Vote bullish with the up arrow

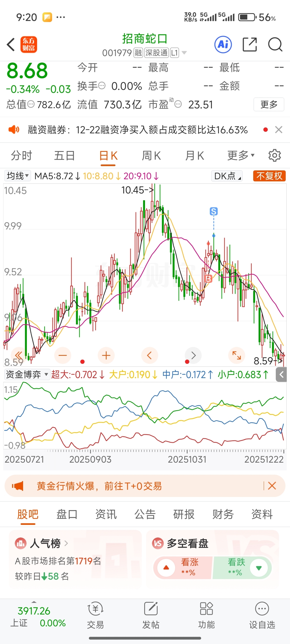tap(166, 568)
